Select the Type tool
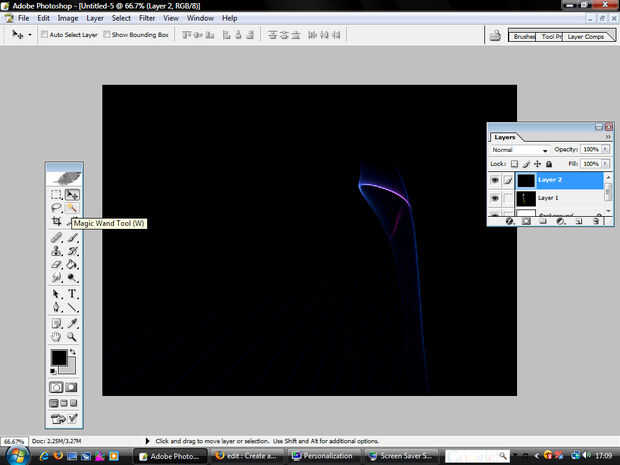 [x=72, y=294]
